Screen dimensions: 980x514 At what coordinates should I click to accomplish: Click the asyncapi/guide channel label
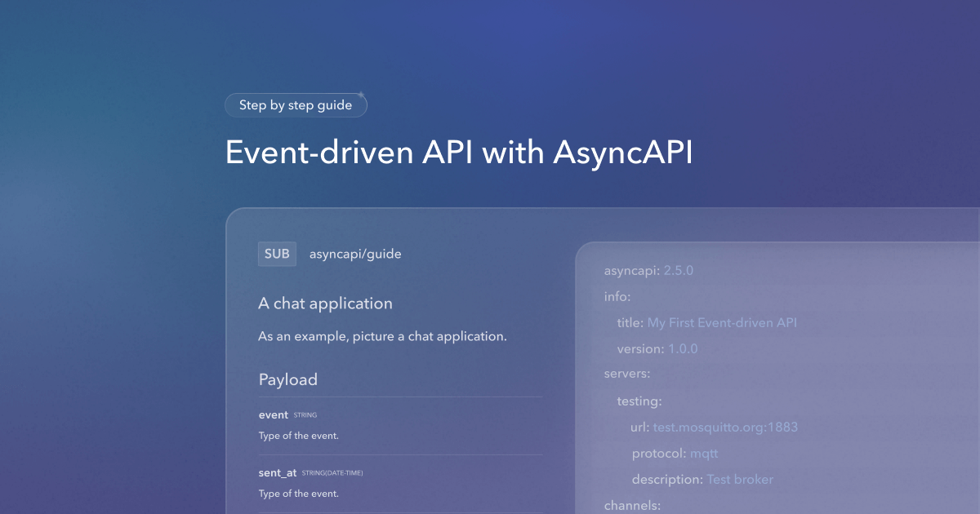[354, 254]
